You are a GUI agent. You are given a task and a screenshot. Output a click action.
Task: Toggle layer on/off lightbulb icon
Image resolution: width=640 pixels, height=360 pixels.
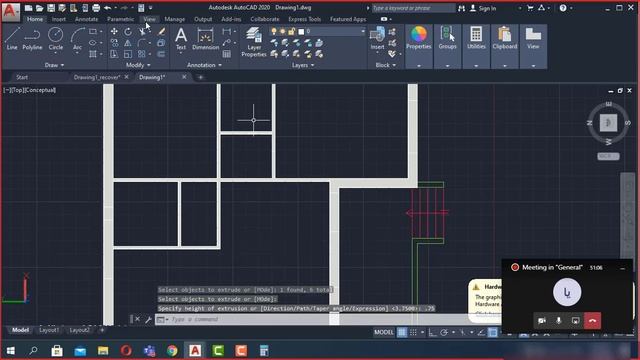click(274, 31)
